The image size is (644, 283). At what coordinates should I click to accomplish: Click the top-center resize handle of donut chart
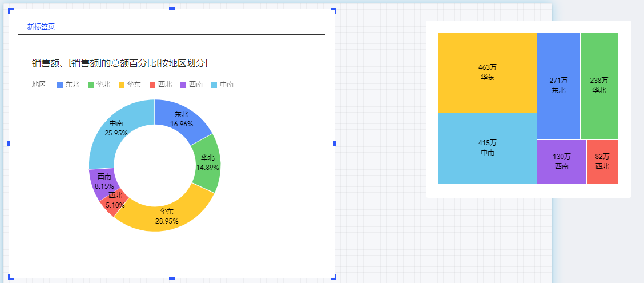point(172,9)
